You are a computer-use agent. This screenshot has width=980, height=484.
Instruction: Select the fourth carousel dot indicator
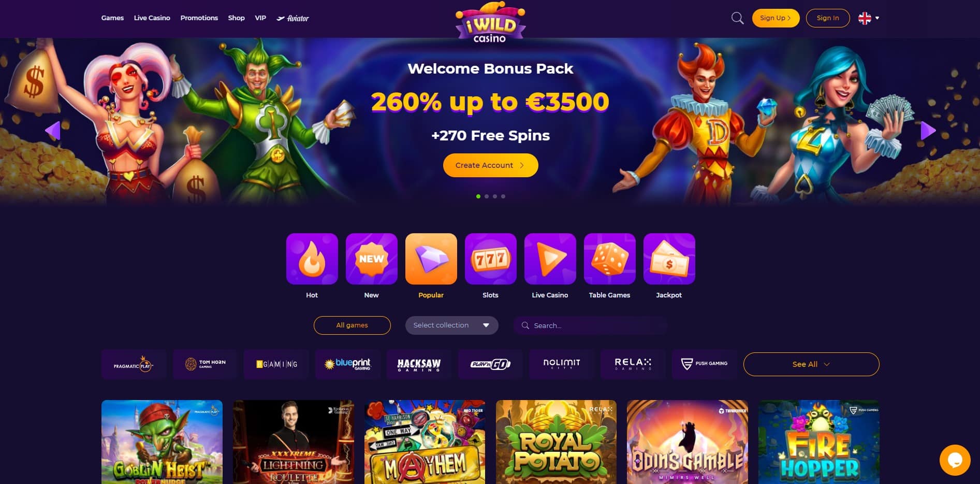tap(503, 196)
